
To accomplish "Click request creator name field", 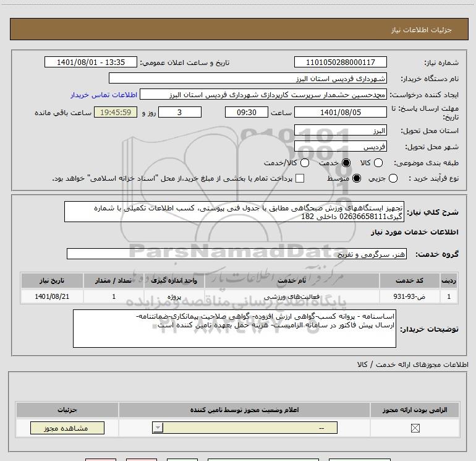I will 263,95.
